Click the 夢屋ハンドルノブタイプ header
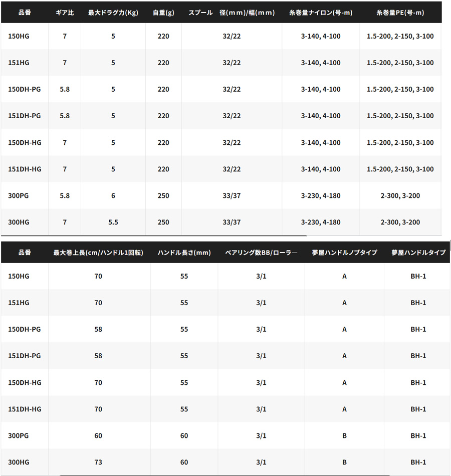451x476 pixels. [x=344, y=253]
